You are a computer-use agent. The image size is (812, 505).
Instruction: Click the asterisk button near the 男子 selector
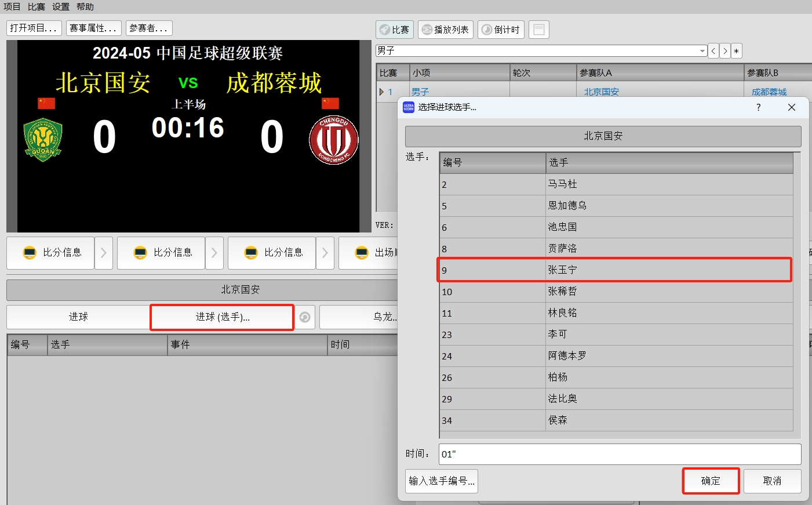(736, 51)
